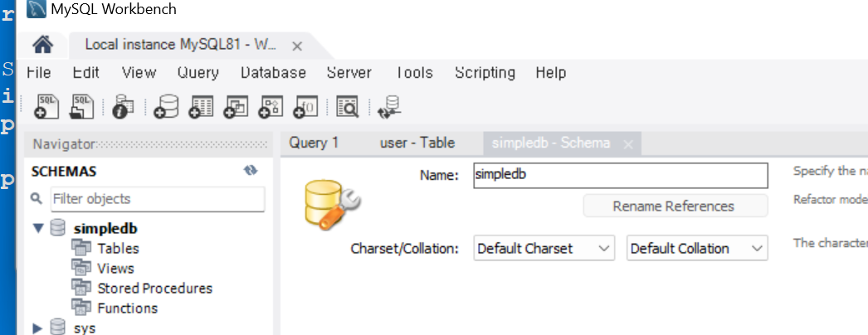Click the schema Name input field
The image size is (868, 335).
(621, 175)
